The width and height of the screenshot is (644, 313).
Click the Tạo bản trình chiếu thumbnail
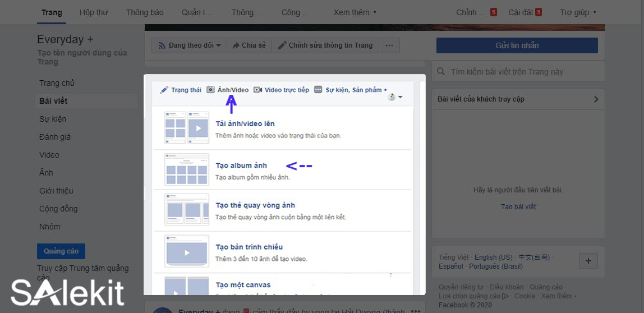point(186,251)
